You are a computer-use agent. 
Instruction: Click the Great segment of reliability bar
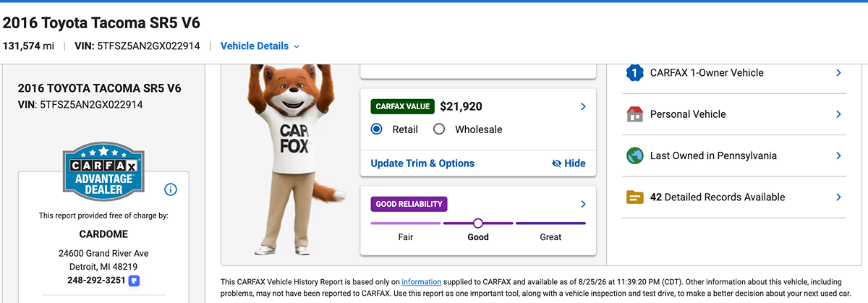tap(550, 223)
